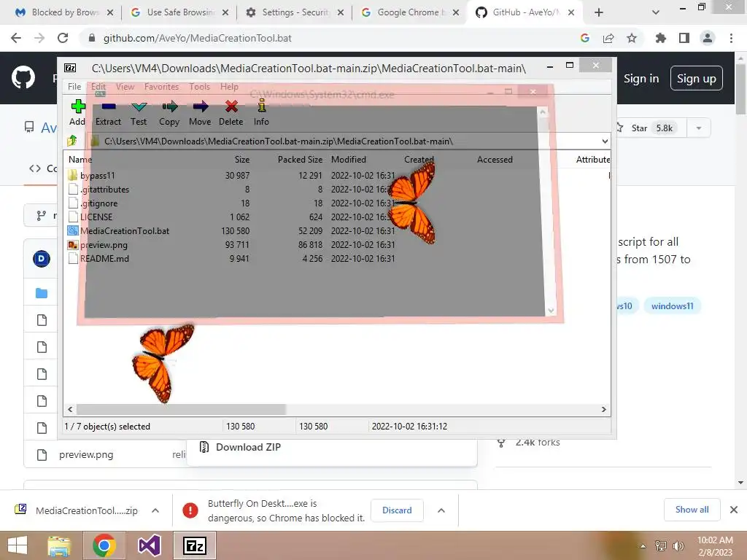
Task: Click the Test toolbar icon in 7-Zip
Action: pos(139,112)
